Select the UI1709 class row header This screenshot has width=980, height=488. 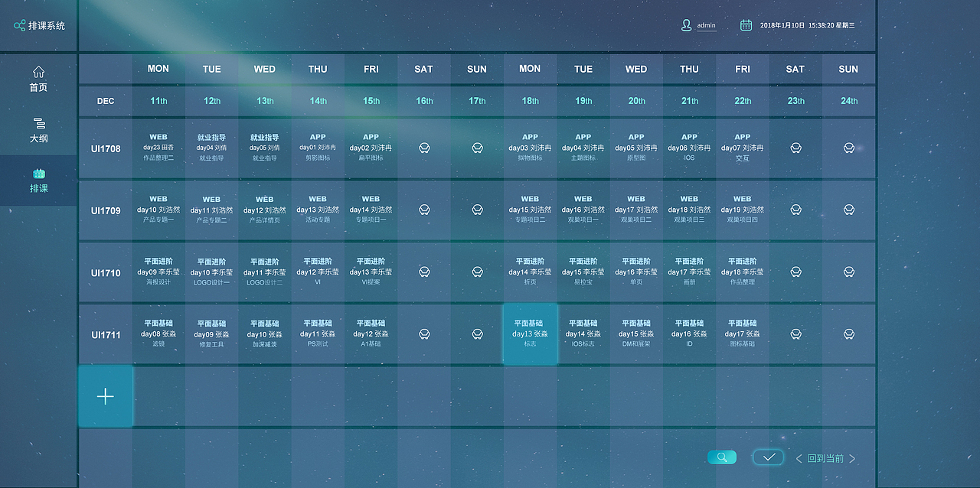[x=106, y=210]
